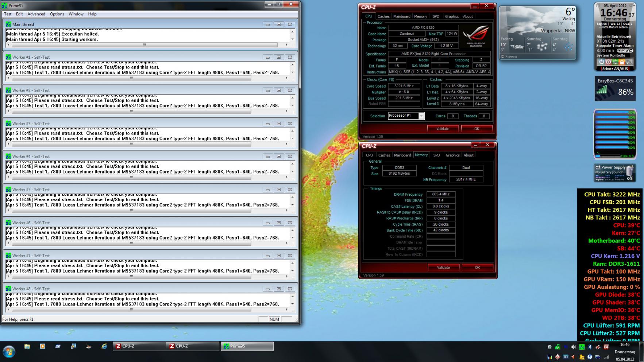The height and width of the screenshot is (362, 644).
Task: Launch Windows Media Player from the taskbar
Action: click(42, 346)
